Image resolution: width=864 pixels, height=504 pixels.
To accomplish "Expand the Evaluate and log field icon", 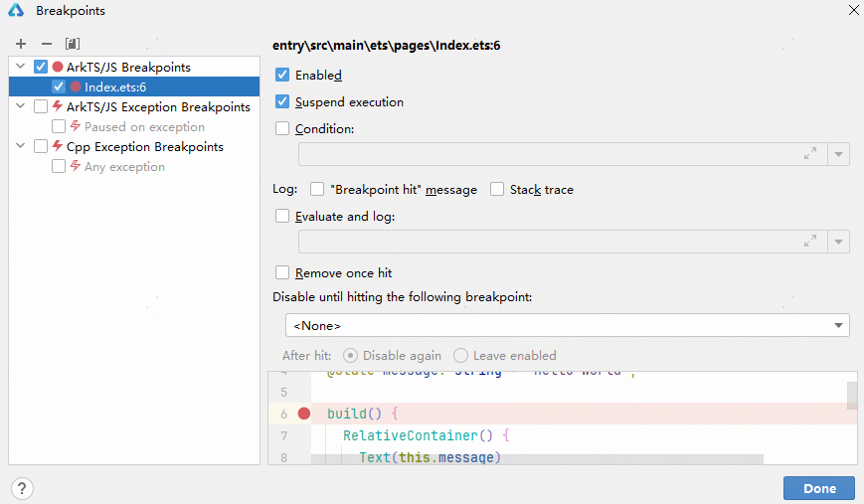I will [810, 242].
